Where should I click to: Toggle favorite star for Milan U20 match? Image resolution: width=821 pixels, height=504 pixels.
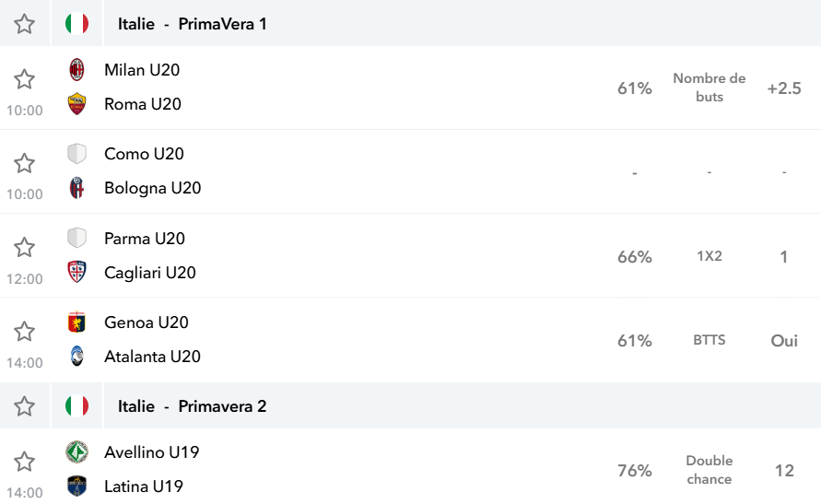pos(24,79)
